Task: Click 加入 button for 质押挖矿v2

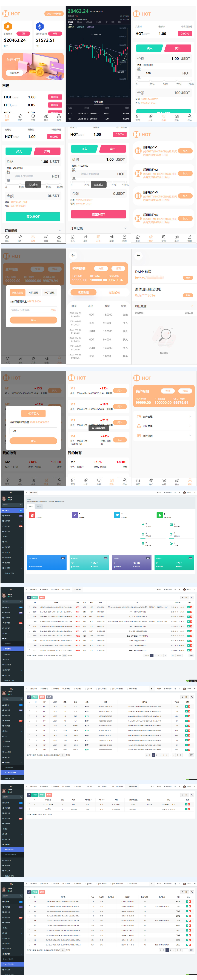Action: [x=185, y=173]
